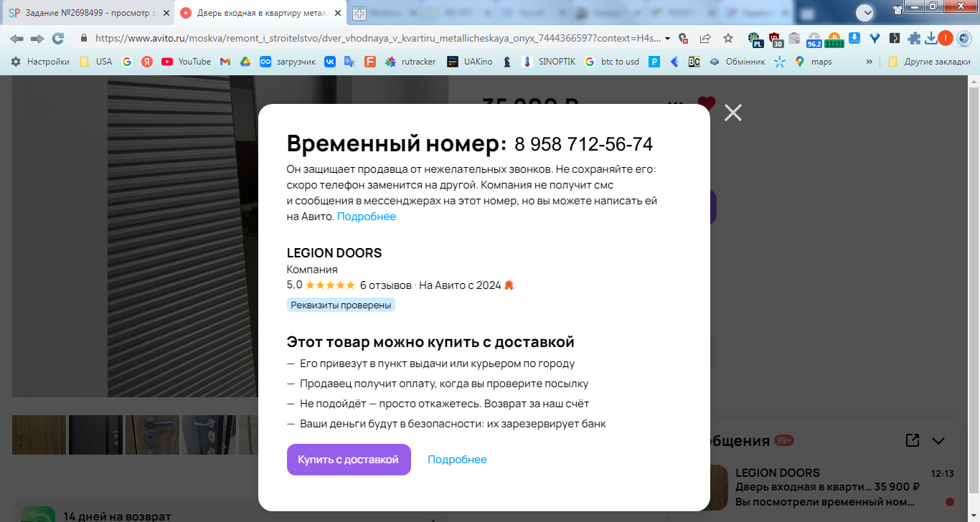Open the address bar dropdown arrow
Viewport: 980px width, 522px height.
[668, 39]
